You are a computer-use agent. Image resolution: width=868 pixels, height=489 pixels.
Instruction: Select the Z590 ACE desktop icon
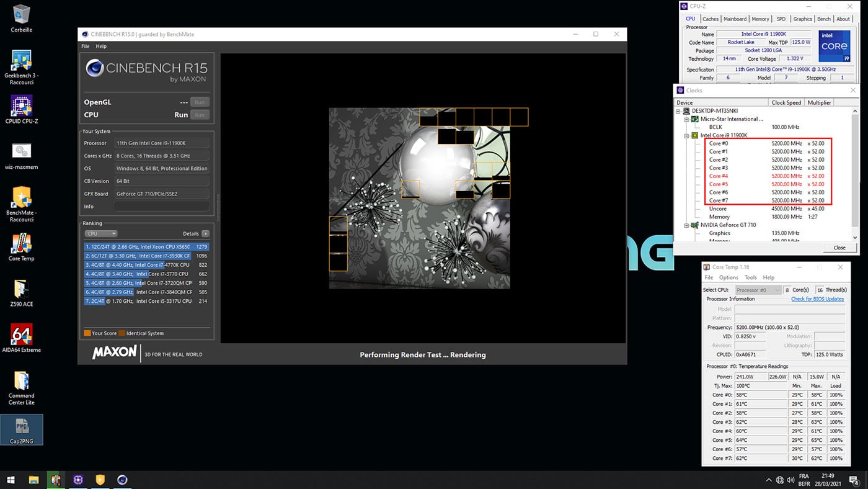tap(22, 293)
